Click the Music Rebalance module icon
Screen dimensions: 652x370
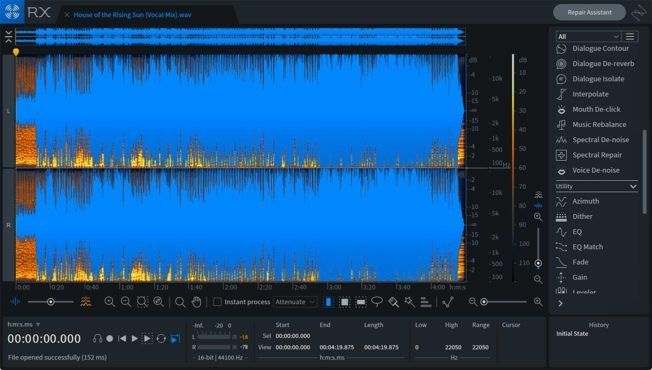(x=561, y=124)
